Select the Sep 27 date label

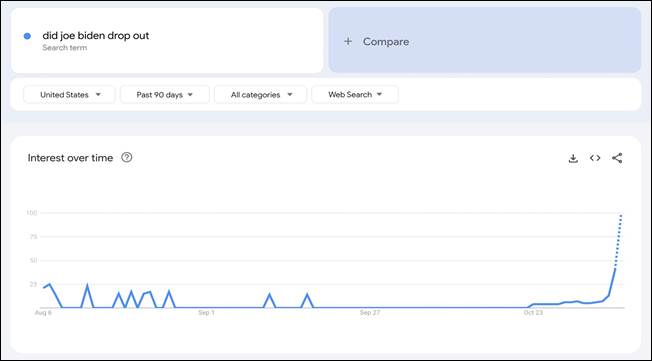tap(370, 313)
